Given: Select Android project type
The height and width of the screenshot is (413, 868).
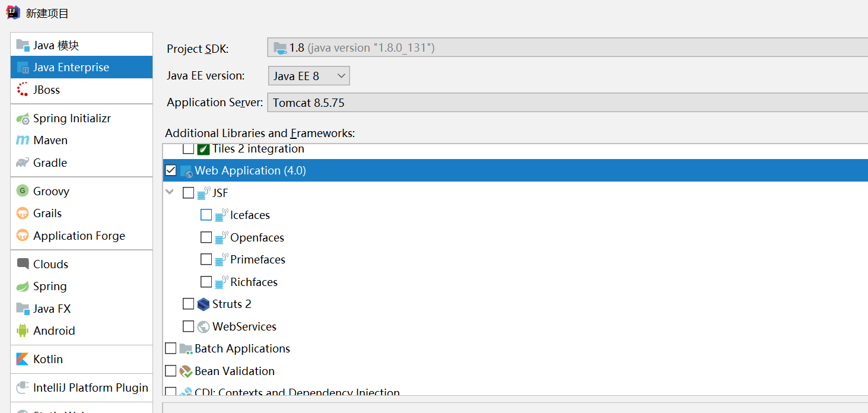Looking at the screenshot, I should 81,331.
